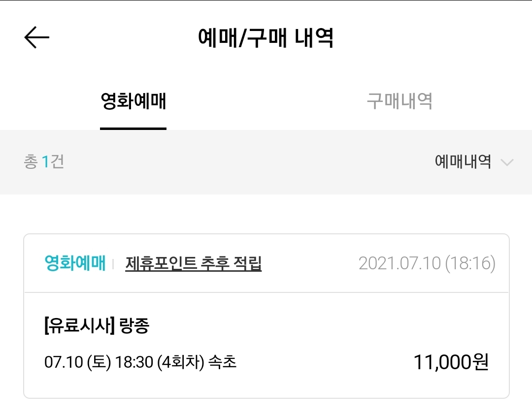Tap the 2021.07.10 (18:16) booking timestamp
532x415 pixels.
(427, 264)
